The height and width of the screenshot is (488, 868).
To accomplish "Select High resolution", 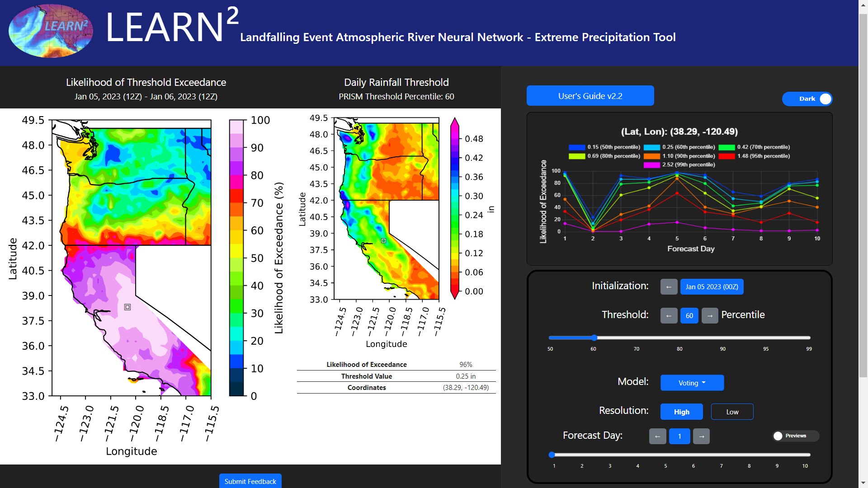I will (682, 412).
